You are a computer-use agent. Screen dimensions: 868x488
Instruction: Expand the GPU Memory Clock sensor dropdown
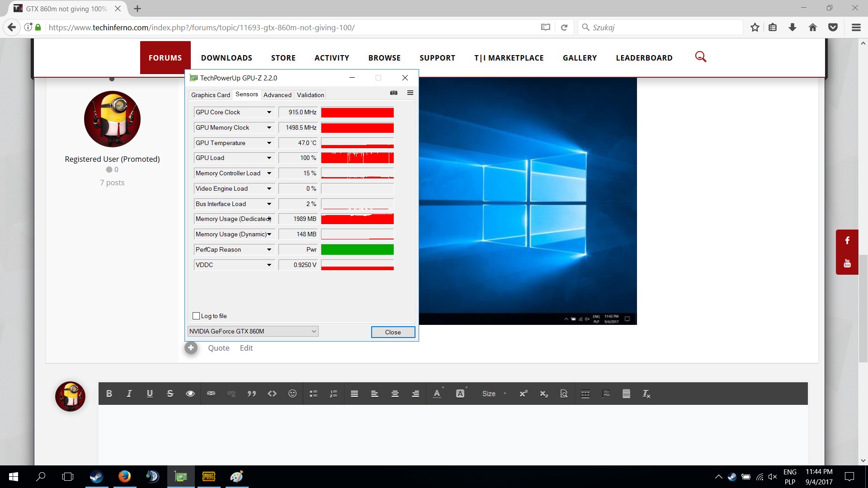coord(269,127)
